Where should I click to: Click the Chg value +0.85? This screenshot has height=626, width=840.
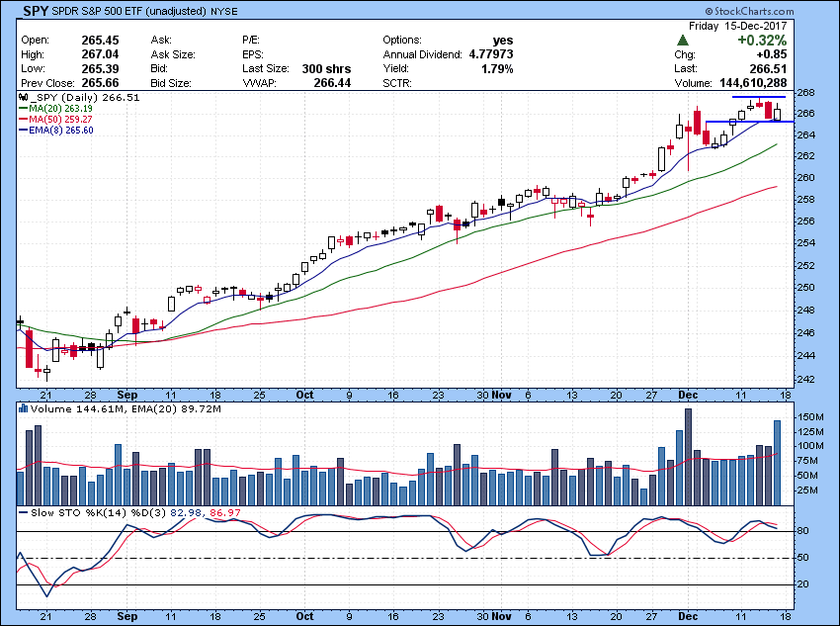[x=772, y=54]
